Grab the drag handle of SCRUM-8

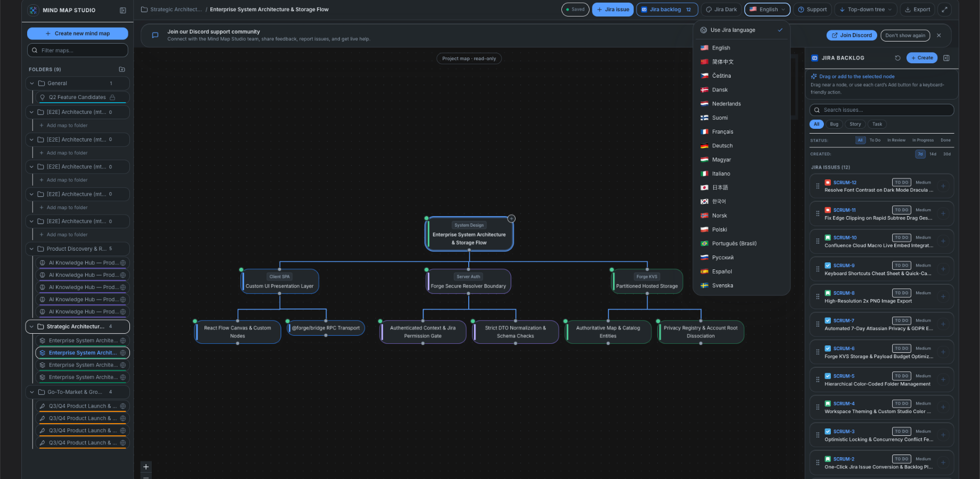tap(818, 297)
